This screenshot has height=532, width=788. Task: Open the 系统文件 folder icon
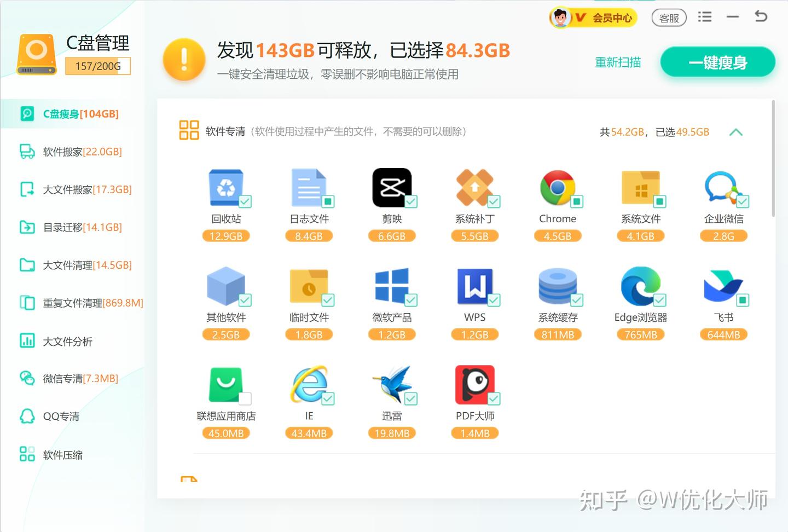click(641, 188)
